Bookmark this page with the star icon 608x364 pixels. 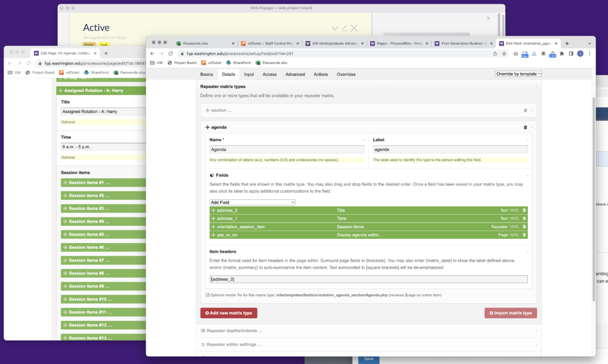point(504,53)
